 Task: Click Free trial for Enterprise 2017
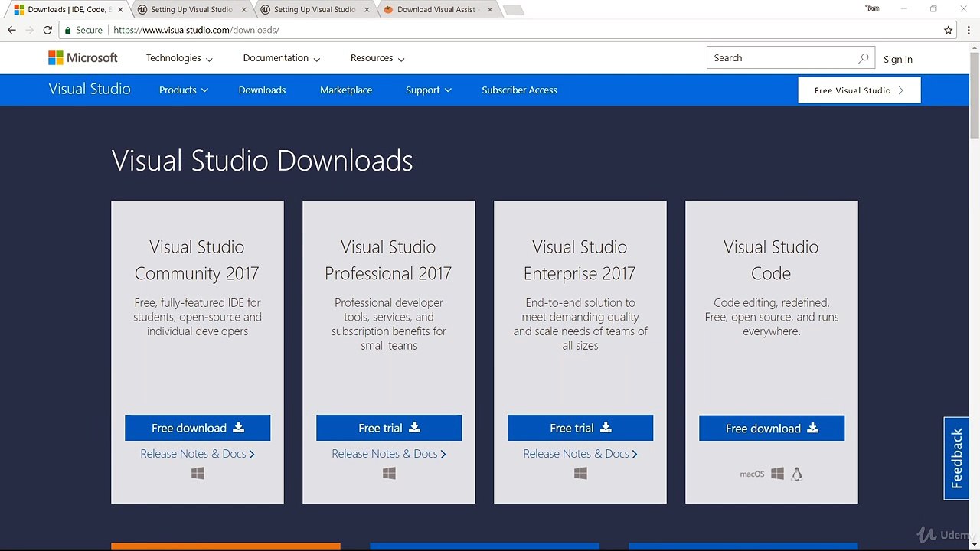580,428
